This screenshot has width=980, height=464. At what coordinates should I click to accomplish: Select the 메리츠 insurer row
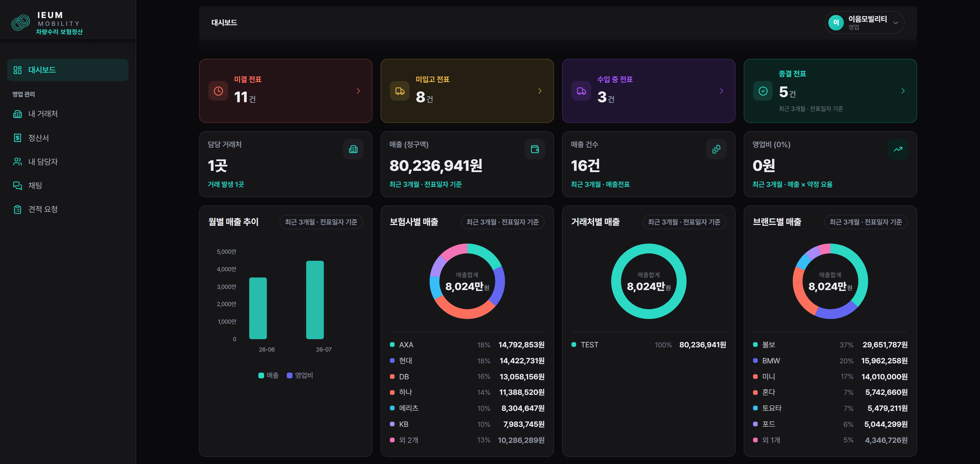[467, 408]
